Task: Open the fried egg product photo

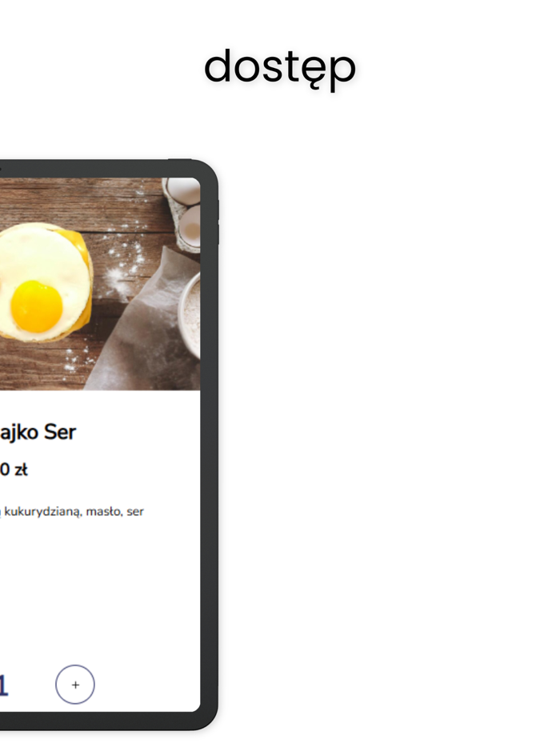Action: click(100, 284)
